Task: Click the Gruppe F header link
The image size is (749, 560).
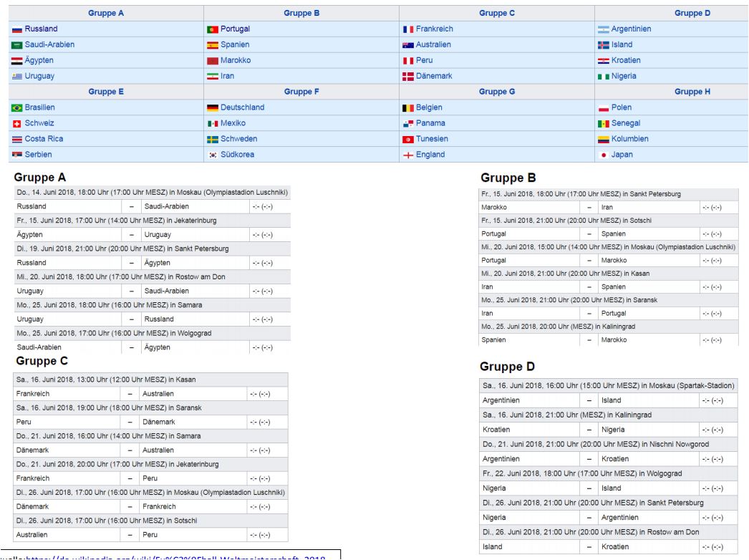Action: (x=301, y=91)
